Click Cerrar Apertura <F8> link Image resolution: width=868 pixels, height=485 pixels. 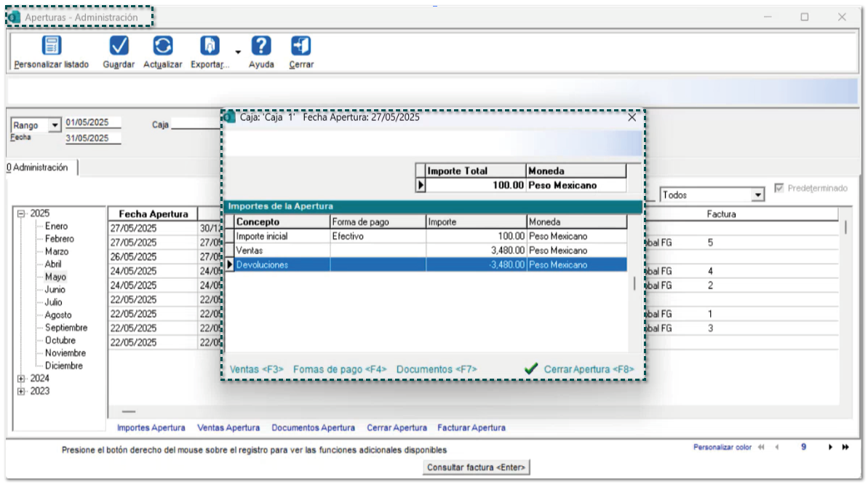tap(588, 369)
